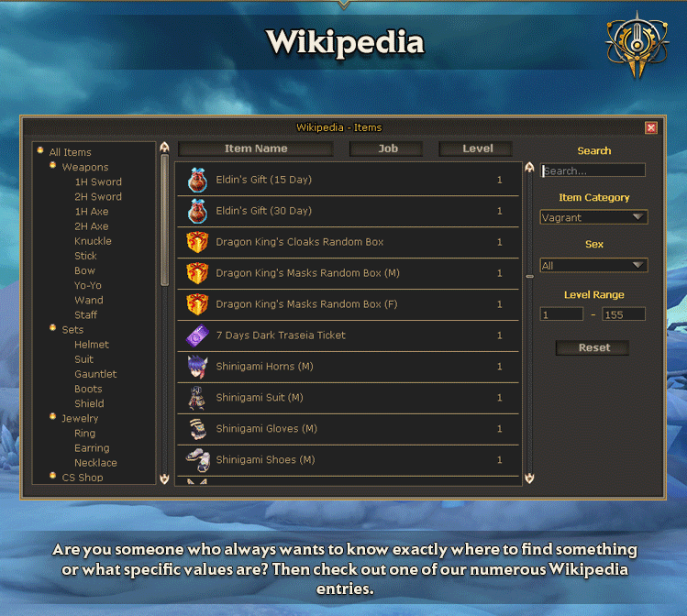Click the Shinigami Horns (M) icon

[197, 367]
